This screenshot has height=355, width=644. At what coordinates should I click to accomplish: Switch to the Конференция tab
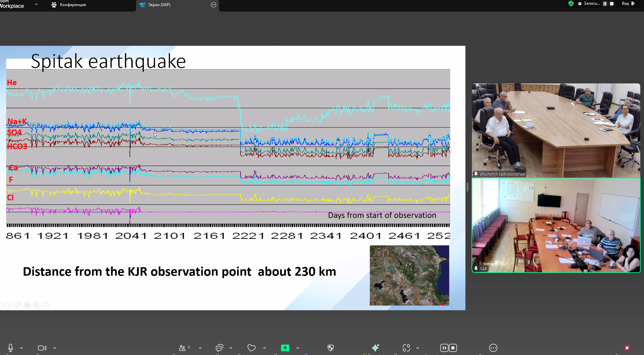click(x=73, y=5)
